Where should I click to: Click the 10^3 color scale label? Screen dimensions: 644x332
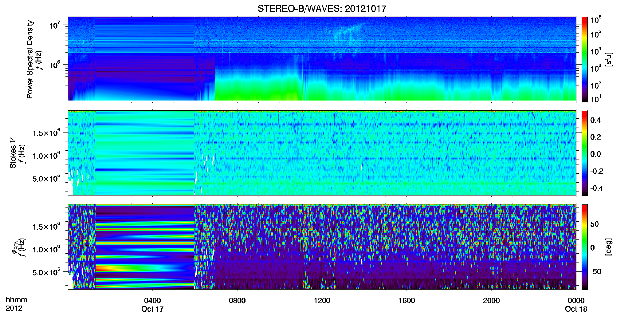(x=596, y=68)
